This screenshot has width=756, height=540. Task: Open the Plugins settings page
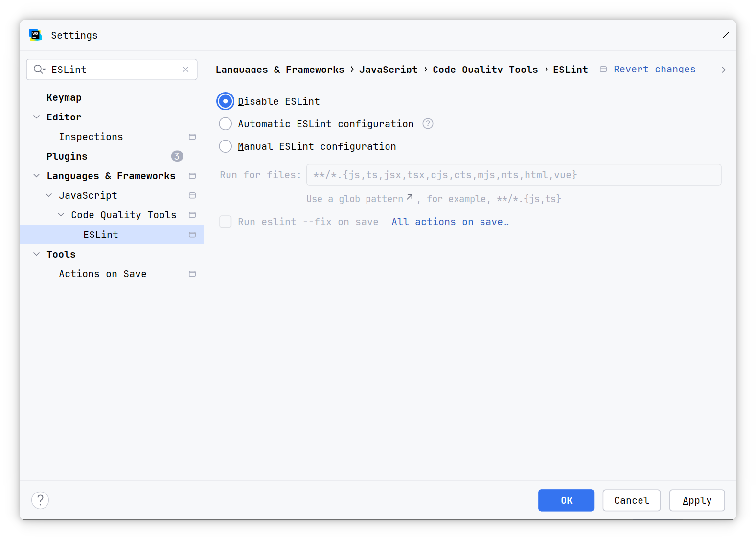tap(67, 156)
